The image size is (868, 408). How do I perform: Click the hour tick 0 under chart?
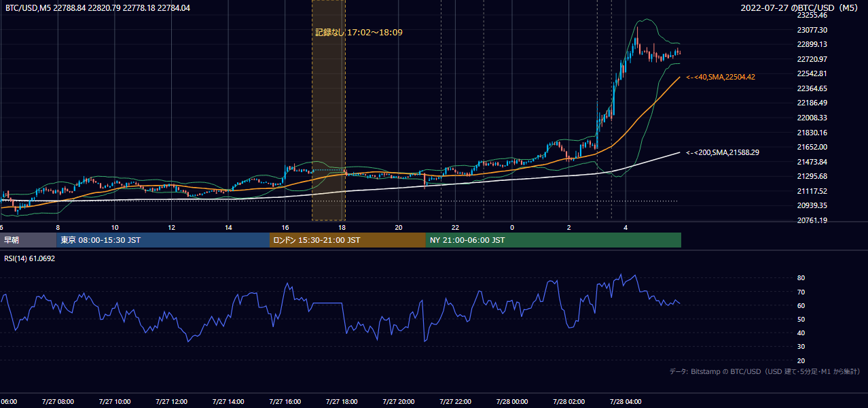pyautogui.click(x=512, y=227)
